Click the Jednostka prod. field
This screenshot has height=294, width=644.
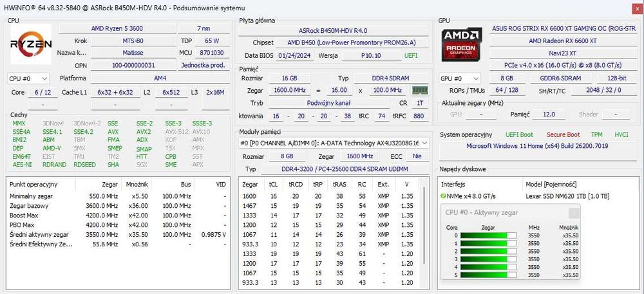click(204, 65)
